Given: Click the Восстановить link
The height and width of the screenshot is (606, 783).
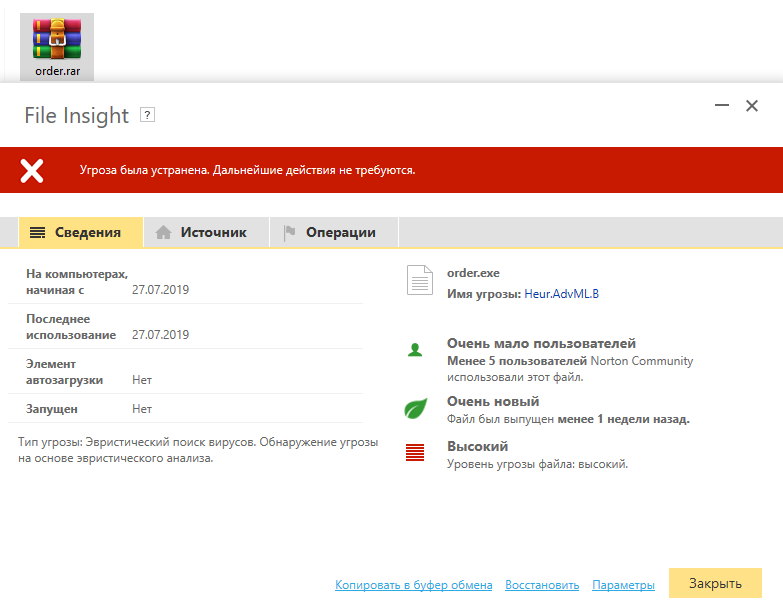Looking at the screenshot, I should pos(542,585).
